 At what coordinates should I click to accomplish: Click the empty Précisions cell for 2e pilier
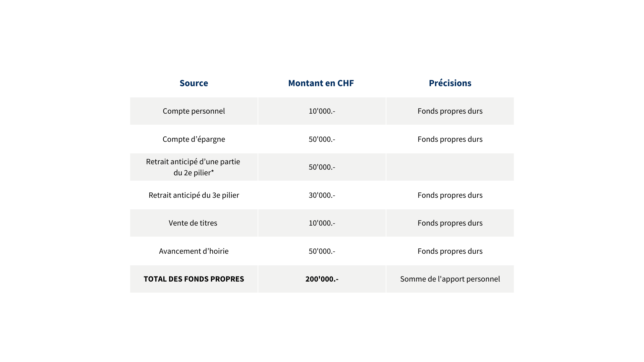point(450,167)
